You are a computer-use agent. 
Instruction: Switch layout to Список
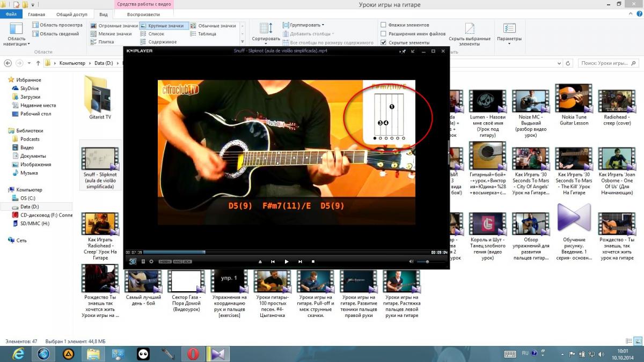[152, 34]
